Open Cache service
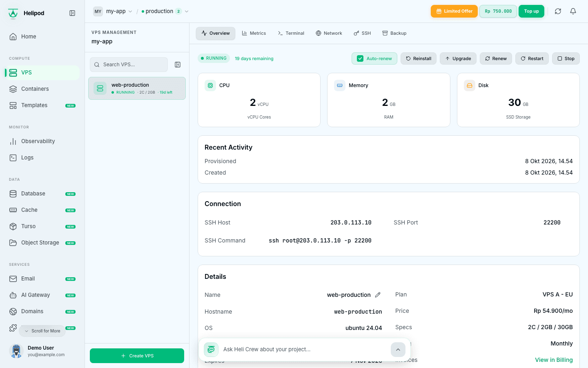 (42, 210)
